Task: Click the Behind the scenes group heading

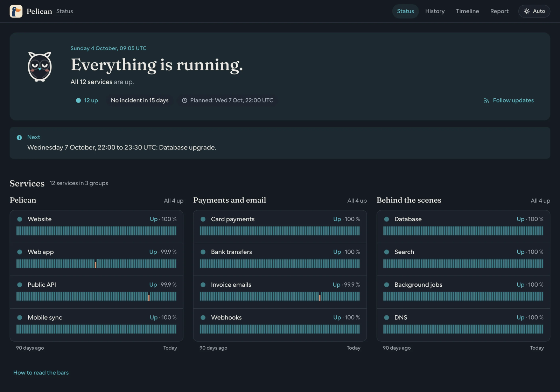Action: click(x=409, y=200)
